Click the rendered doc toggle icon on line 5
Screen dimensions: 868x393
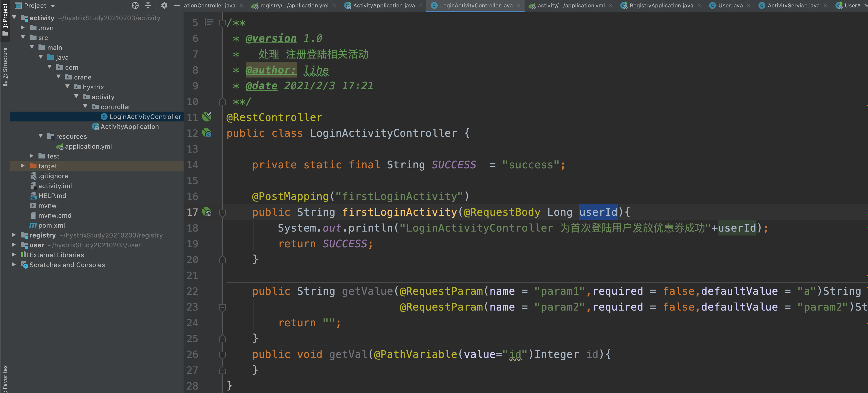(209, 22)
